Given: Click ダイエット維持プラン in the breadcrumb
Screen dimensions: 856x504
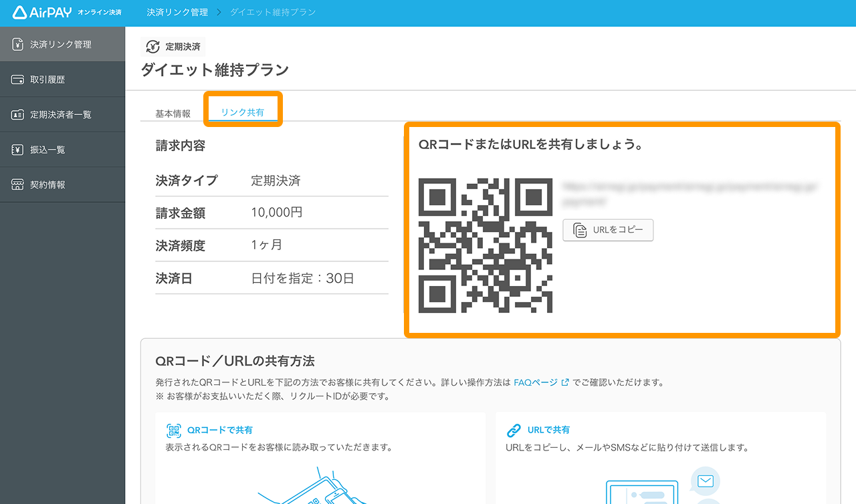Looking at the screenshot, I should [x=272, y=12].
